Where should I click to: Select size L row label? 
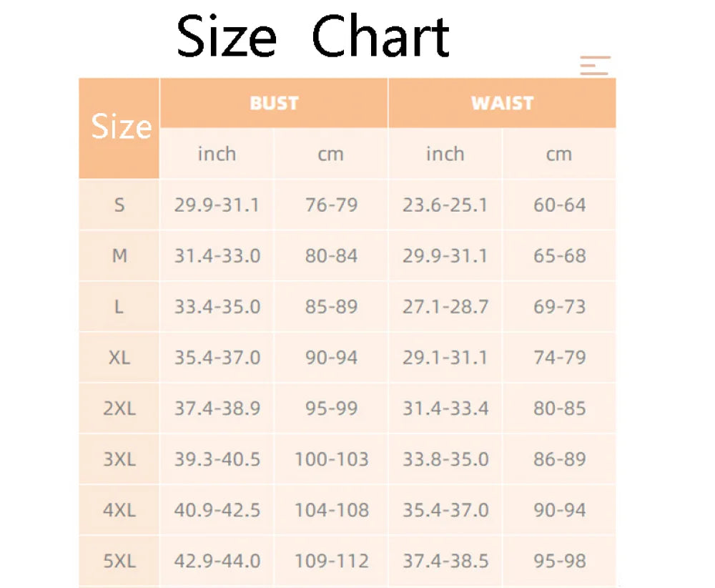click(119, 307)
